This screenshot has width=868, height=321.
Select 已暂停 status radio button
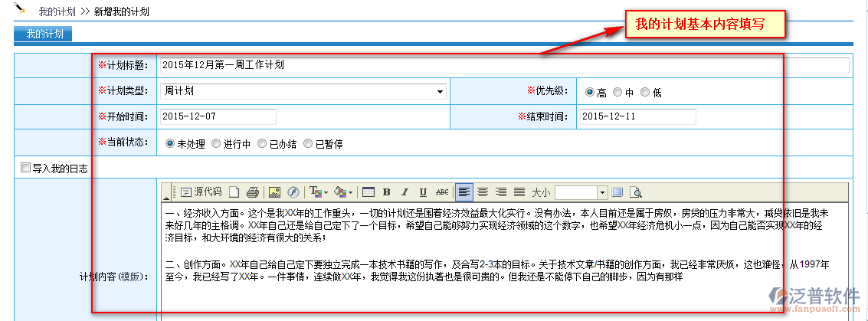point(308,143)
